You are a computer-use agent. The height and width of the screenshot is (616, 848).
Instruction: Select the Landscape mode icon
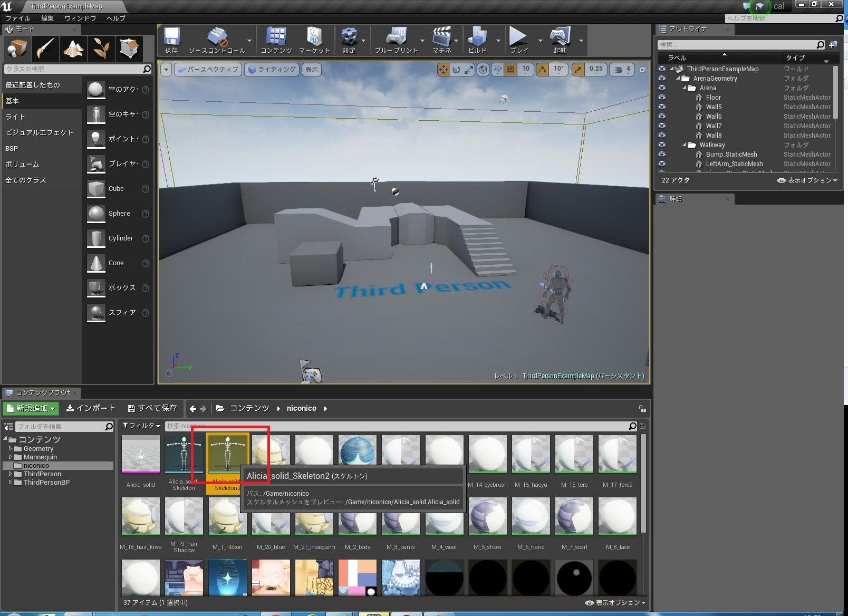click(x=73, y=49)
